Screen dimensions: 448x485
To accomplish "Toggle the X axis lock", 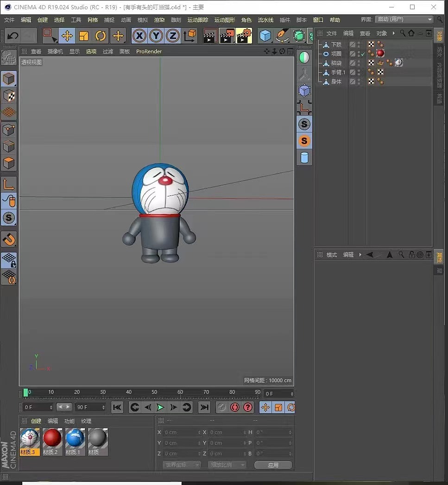I will point(139,36).
